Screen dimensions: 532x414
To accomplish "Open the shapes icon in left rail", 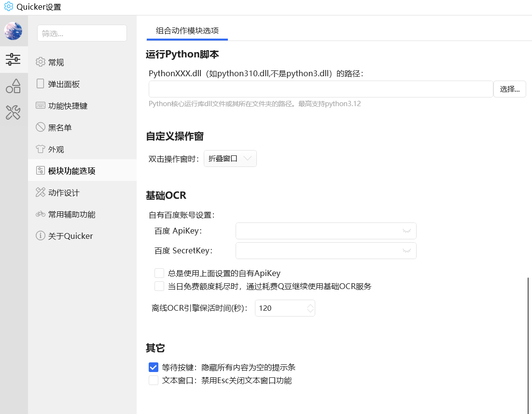I will click(x=13, y=86).
